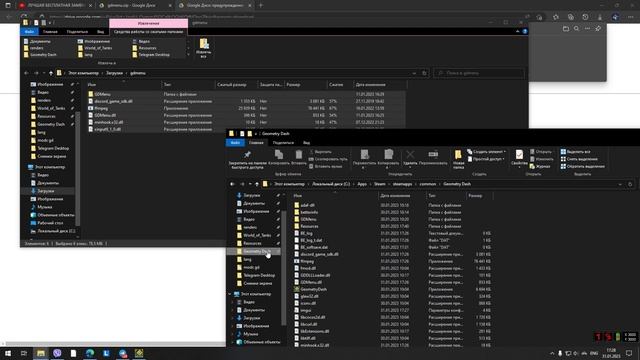This screenshot has width=640, height=360.
Task: Click the Rename icon in ribbon
Action: point(433,154)
